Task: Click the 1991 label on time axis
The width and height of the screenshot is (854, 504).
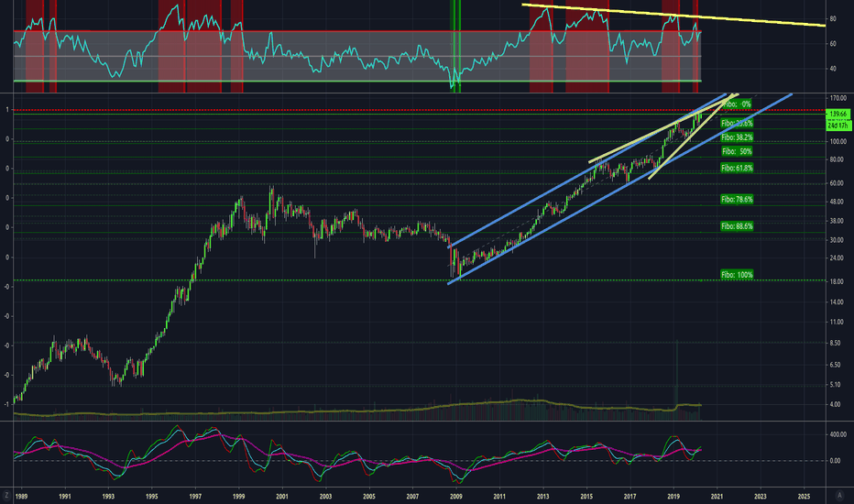Action: click(65, 497)
